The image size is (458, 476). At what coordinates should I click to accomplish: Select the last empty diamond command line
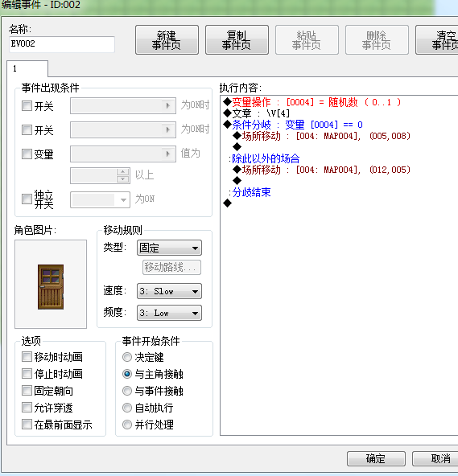point(227,203)
